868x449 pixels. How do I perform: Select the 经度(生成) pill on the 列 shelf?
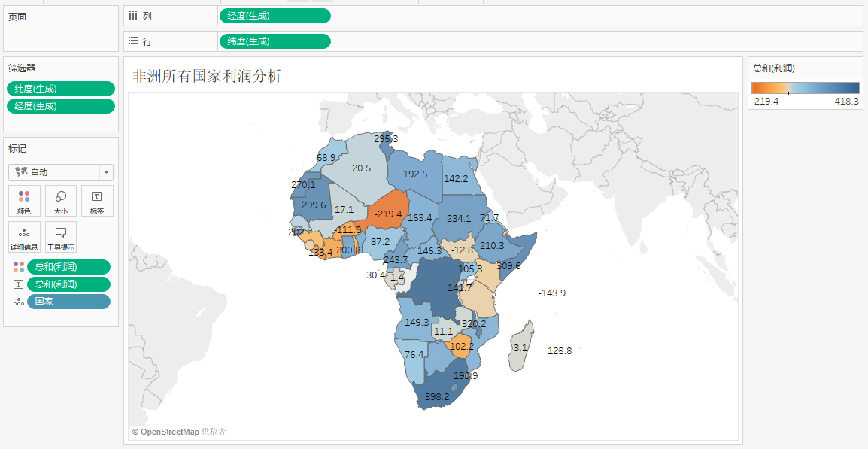tap(275, 16)
